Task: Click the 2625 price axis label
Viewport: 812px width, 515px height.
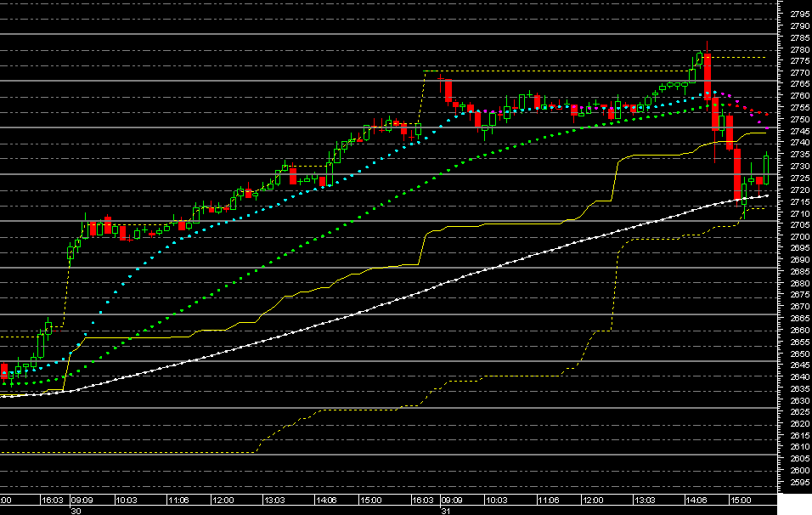Action: (800, 412)
